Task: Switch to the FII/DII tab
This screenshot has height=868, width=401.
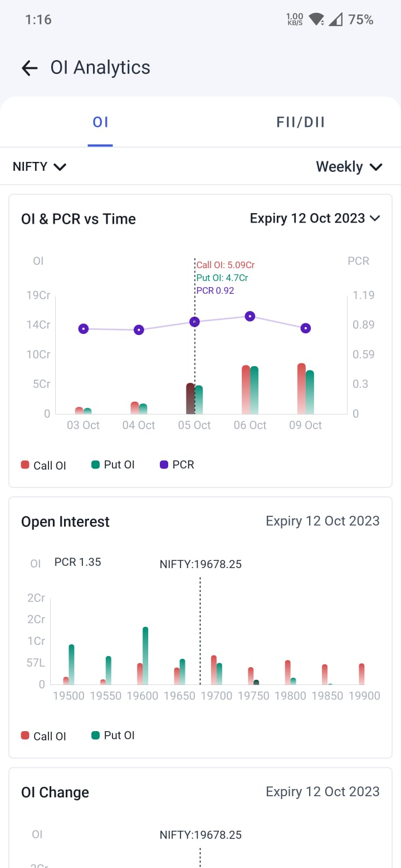Action: tap(300, 122)
